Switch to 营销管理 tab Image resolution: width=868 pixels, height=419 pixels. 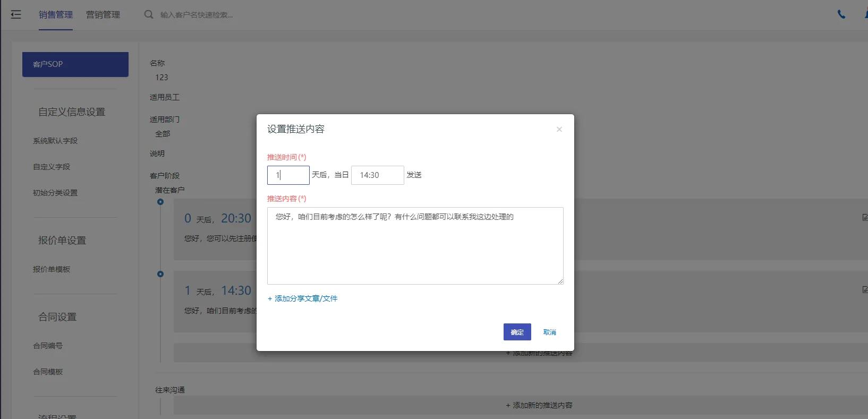tap(103, 15)
